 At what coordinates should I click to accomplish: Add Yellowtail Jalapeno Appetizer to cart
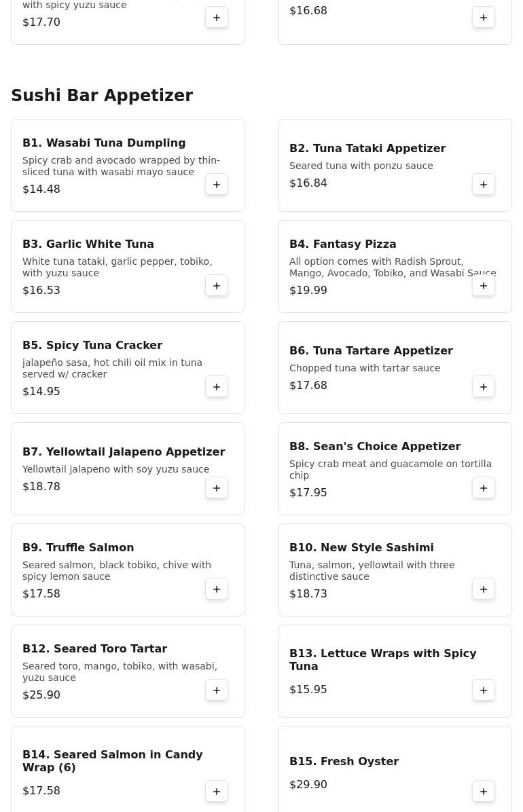[x=217, y=488]
